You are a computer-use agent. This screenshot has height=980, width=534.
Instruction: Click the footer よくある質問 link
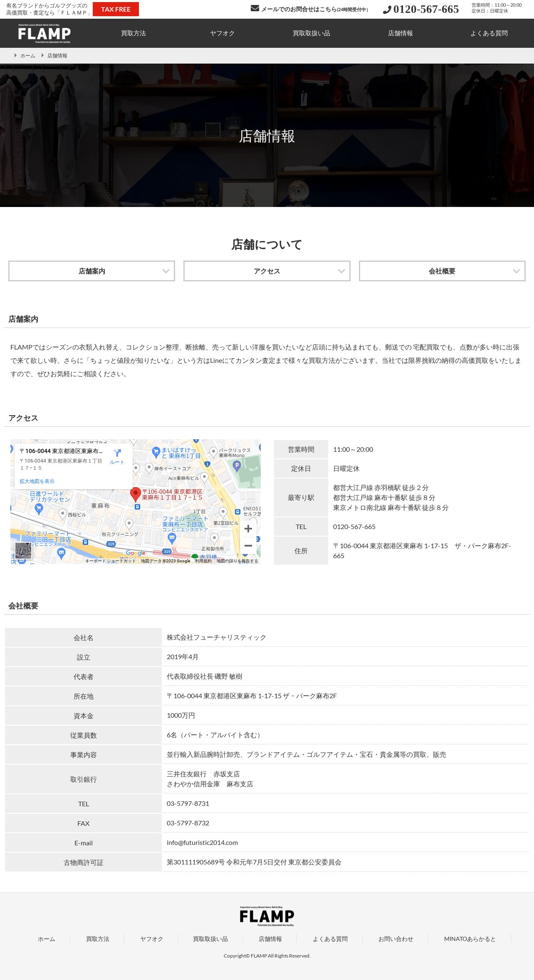[x=330, y=939]
